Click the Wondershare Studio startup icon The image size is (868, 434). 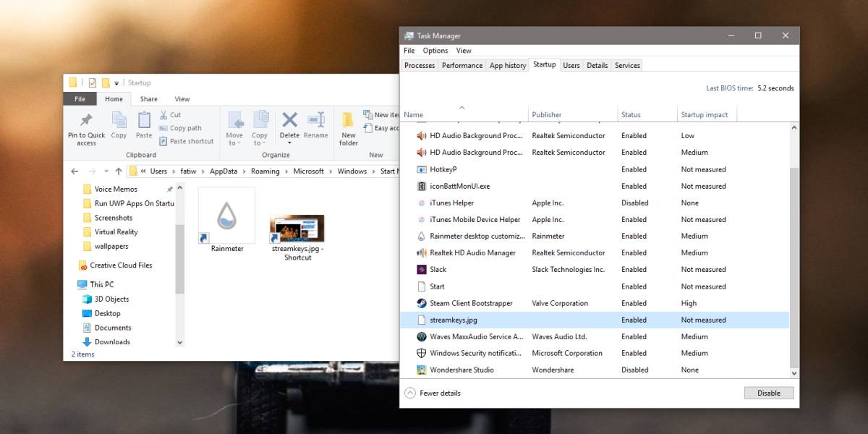coord(422,370)
